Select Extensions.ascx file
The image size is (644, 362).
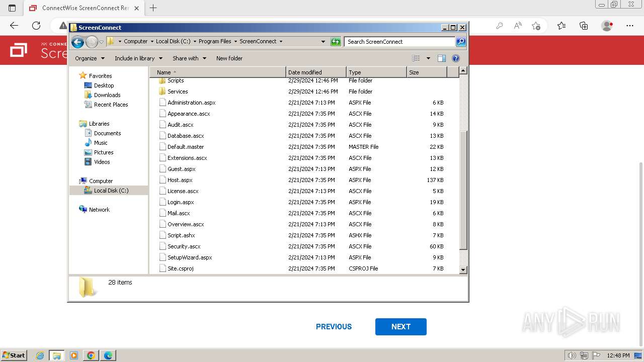pyautogui.click(x=187, y=158)
